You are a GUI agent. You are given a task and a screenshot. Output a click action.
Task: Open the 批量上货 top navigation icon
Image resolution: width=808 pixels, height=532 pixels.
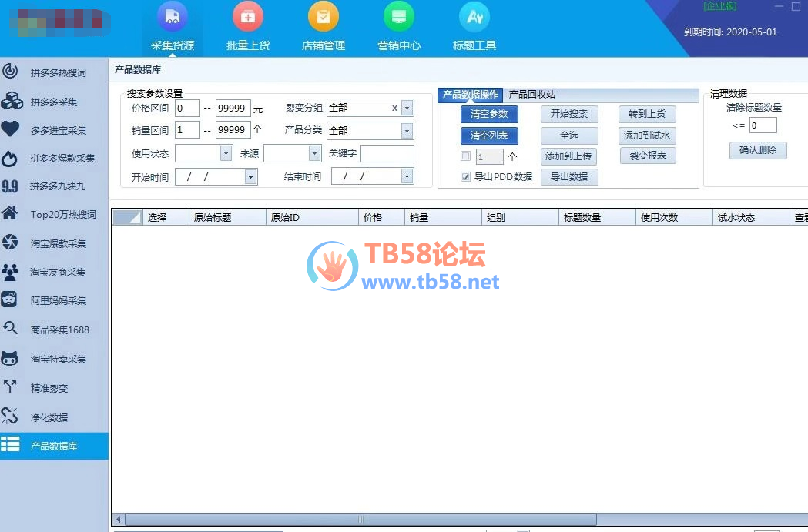(248, 17)
